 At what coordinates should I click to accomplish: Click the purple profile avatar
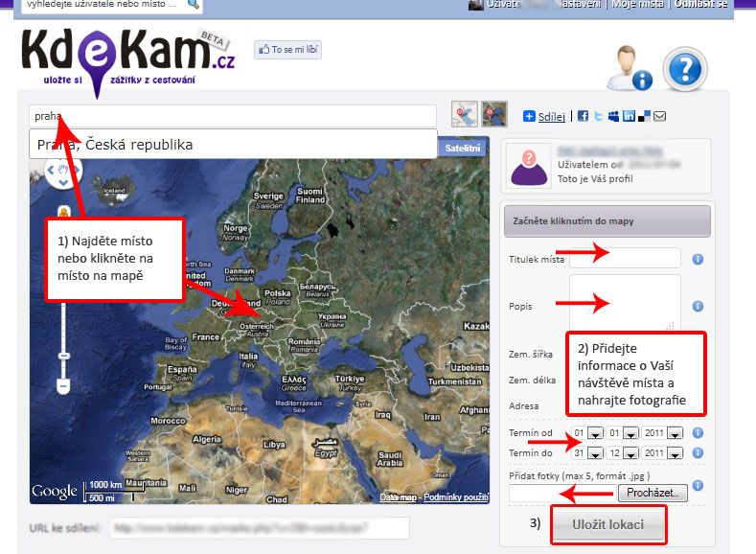(x=529, y=167)
